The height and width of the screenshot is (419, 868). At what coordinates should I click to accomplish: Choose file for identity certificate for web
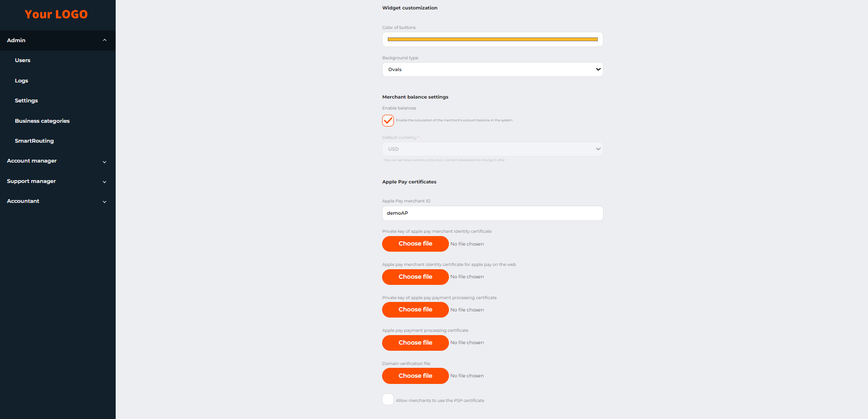coord(415,277)
